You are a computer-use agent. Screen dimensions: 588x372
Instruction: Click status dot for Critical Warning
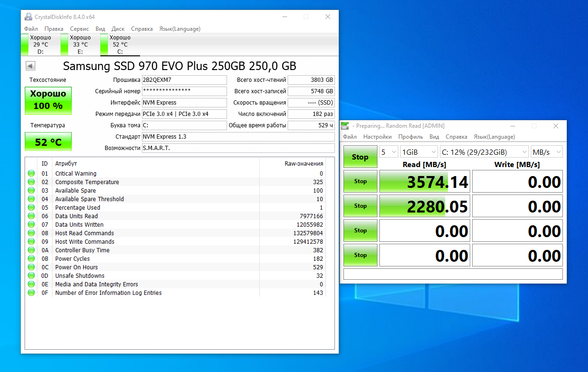pyautogui.click(x=31, y=174)
